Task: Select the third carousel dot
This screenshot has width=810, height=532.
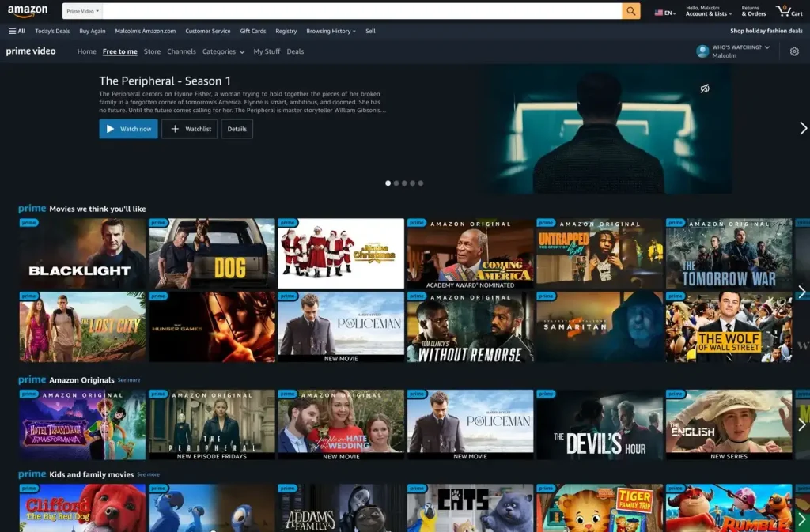Action: click(x=404, y=183)
